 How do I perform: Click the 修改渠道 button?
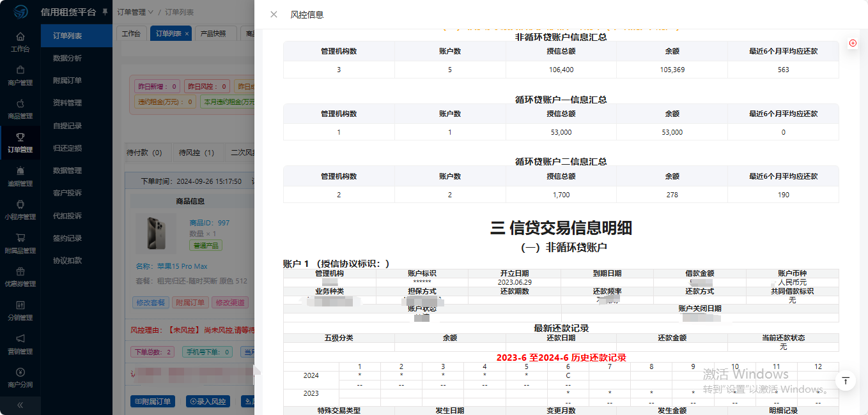coord(230,303)
